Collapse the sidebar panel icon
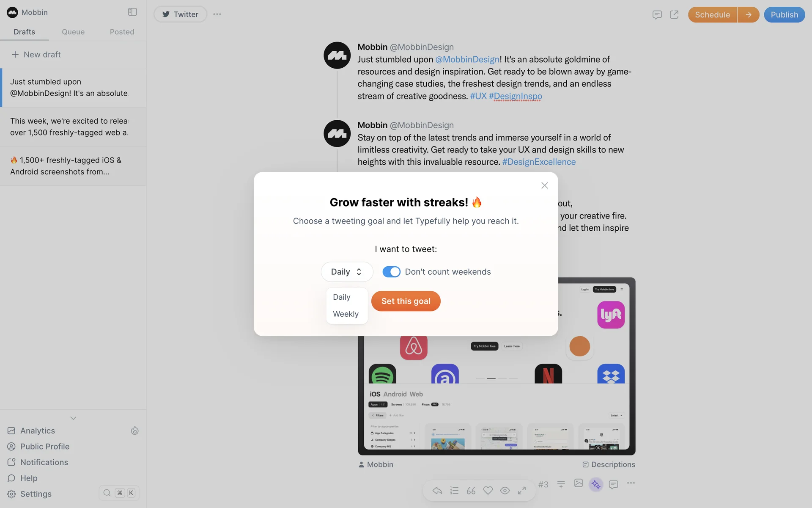The image size is (812, 508). tap(132, 12)
